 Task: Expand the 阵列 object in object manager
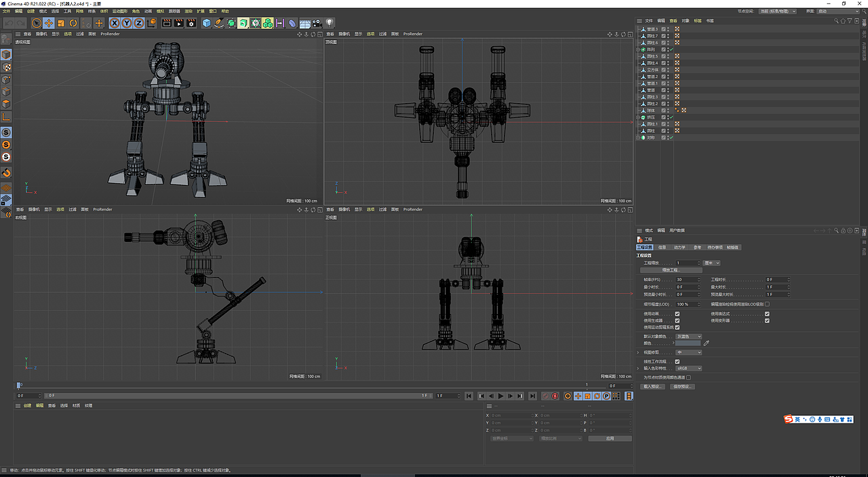click(x=639, y=49)
